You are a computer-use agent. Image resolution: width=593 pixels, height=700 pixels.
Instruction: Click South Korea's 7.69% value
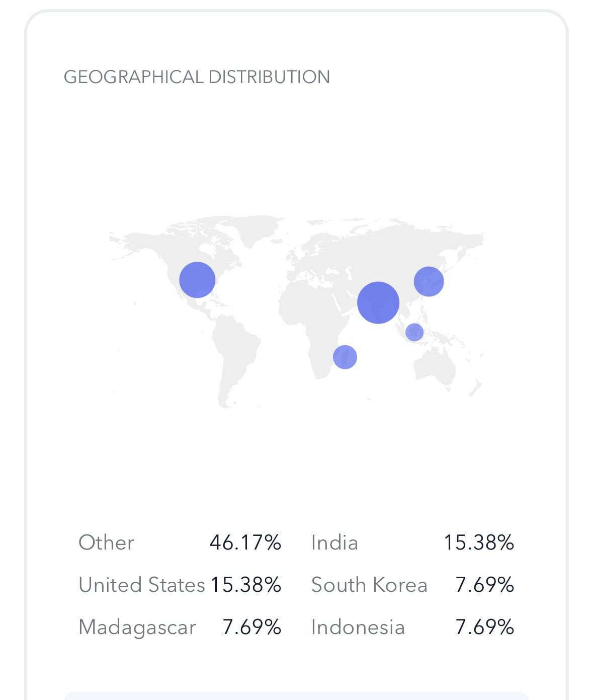pos(485,585)
